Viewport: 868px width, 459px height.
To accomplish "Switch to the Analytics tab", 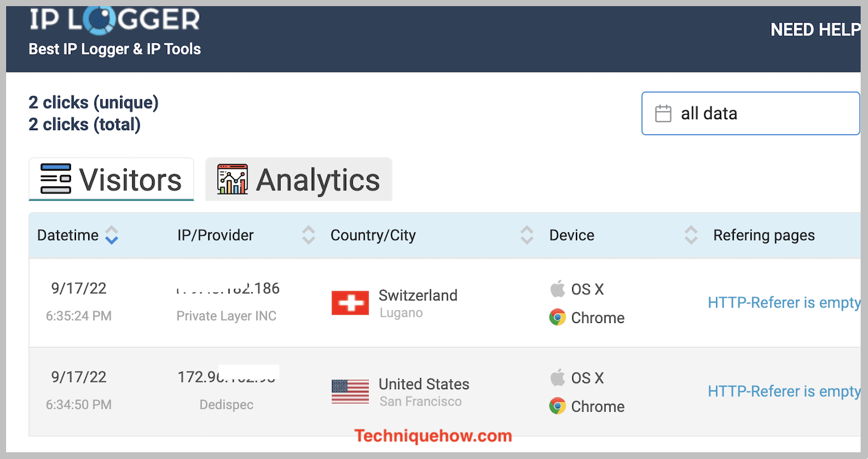I will point(299,180).
